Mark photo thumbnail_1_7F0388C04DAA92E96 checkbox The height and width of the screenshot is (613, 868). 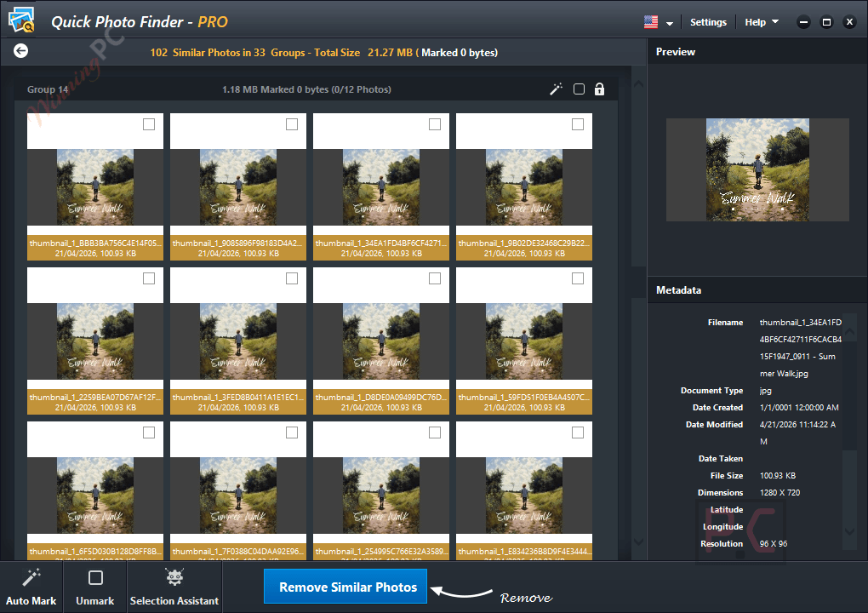pos(292,433)
